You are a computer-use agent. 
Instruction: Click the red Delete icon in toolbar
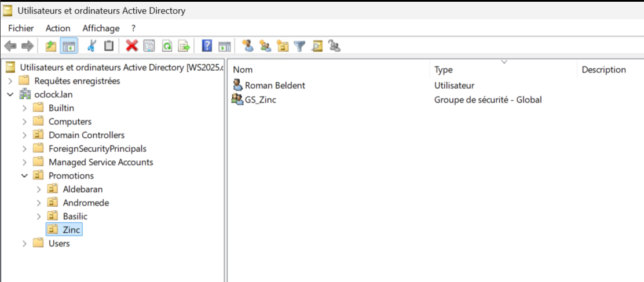(132, 46)
